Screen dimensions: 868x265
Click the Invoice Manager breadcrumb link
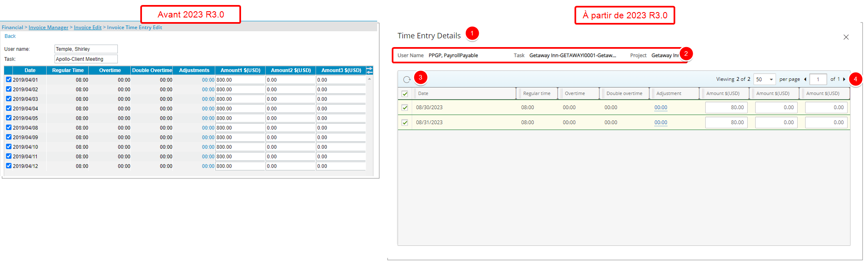pyautogui.click(x=48, y=27)
